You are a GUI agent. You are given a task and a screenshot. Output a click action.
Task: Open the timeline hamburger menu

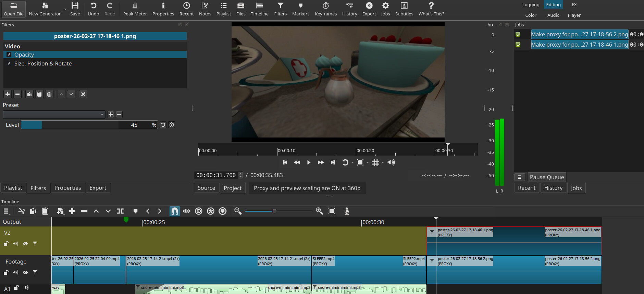click(x=6, y=211)
